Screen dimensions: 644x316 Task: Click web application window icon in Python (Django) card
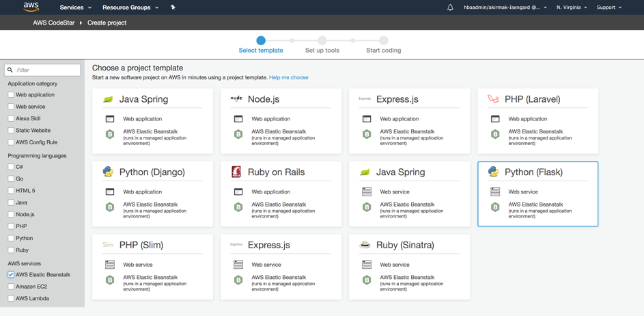110,192
